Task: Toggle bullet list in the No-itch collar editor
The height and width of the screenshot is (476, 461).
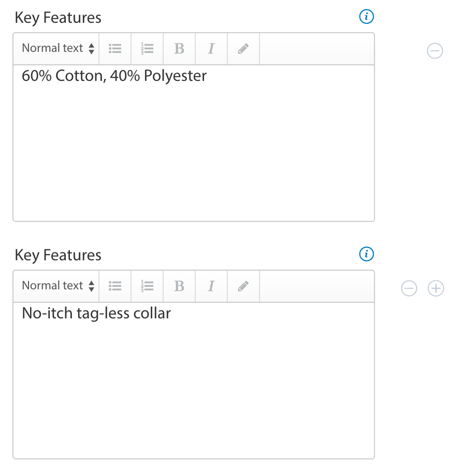Action: point(115,286)
